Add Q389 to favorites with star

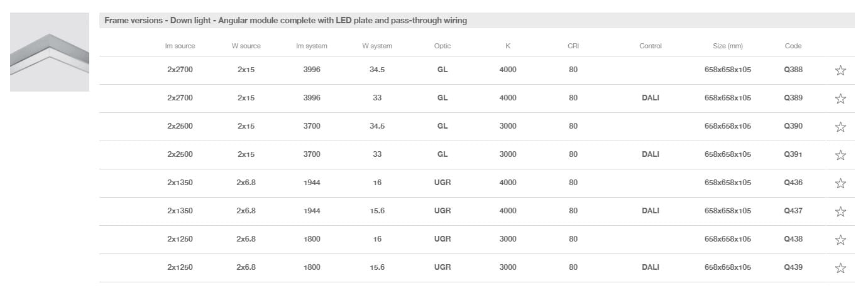pos(840,99)
